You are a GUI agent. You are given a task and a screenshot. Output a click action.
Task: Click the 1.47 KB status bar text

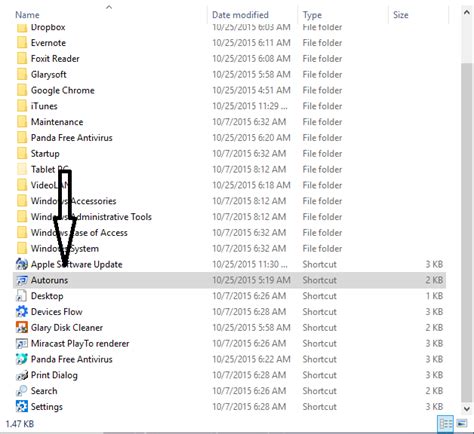click(20, 424)
